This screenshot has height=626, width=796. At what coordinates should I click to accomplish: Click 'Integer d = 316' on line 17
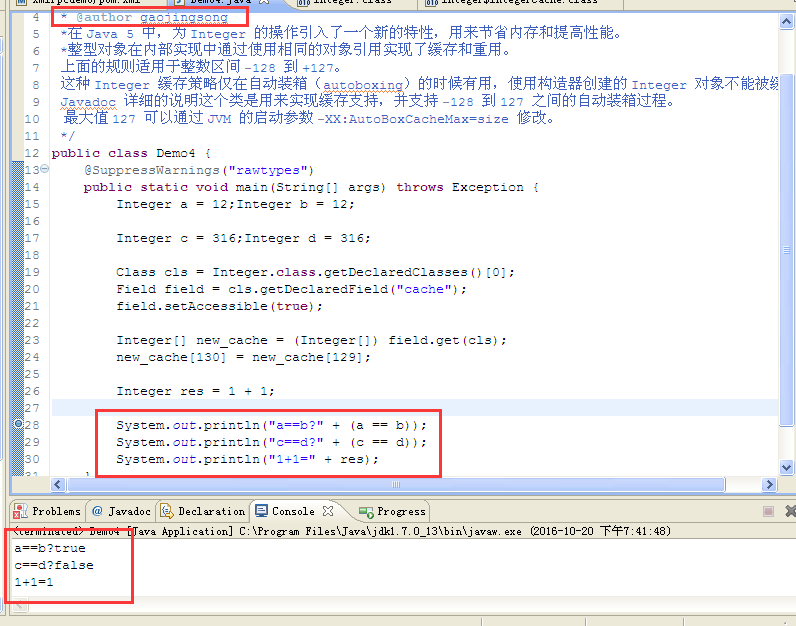pyautogui.click(x=304, y=238)
